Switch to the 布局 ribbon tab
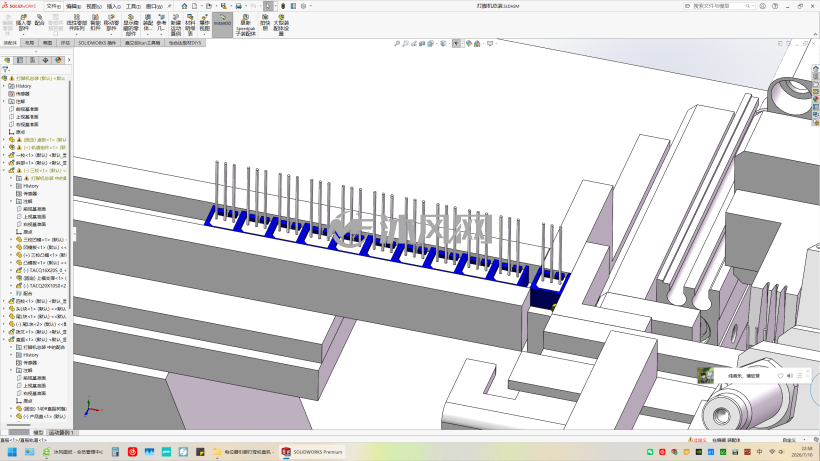Viewport: 820px width, 461px height. [29, 43]
